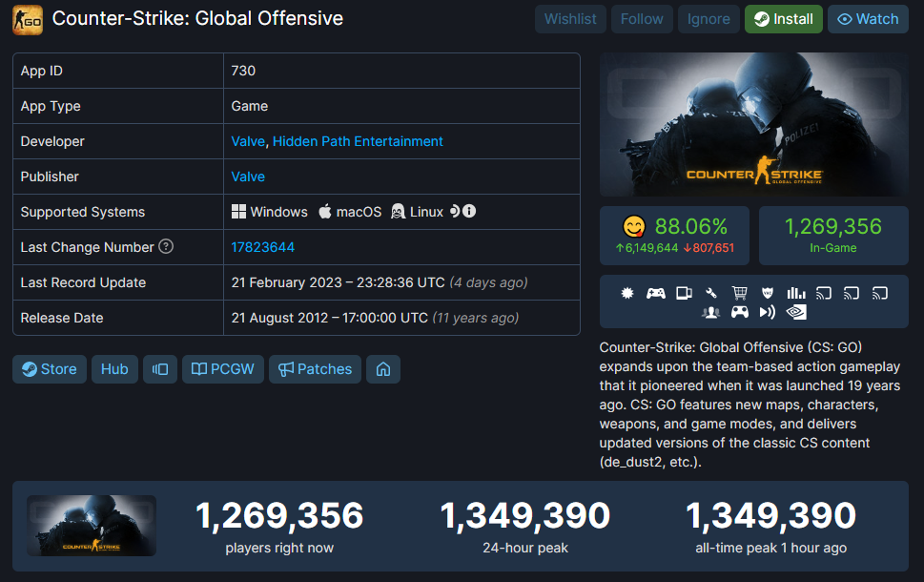Image resolution: width=924 pixels, height=582 pixels.
Task: Click the trading cards icon
Action: click(x=684, y=293)
